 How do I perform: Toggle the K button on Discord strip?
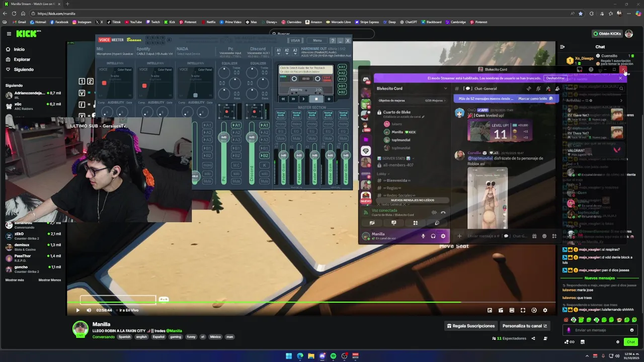[264, 165]
